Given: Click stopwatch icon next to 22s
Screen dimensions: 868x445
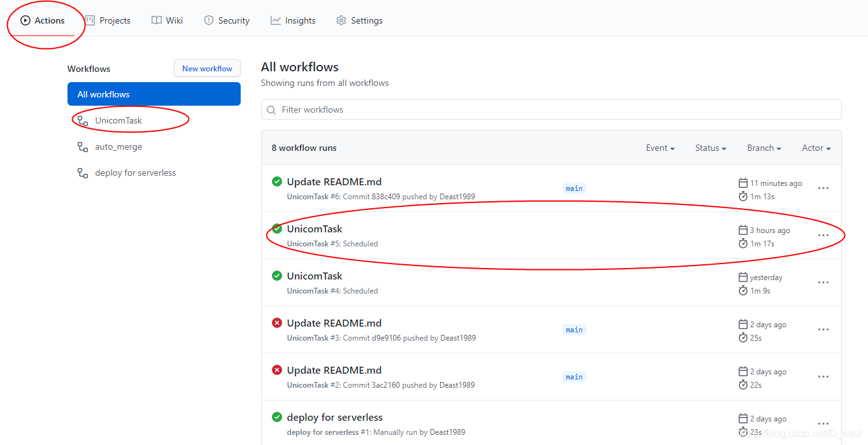Looking at the screenshot, I should point(743,385).
